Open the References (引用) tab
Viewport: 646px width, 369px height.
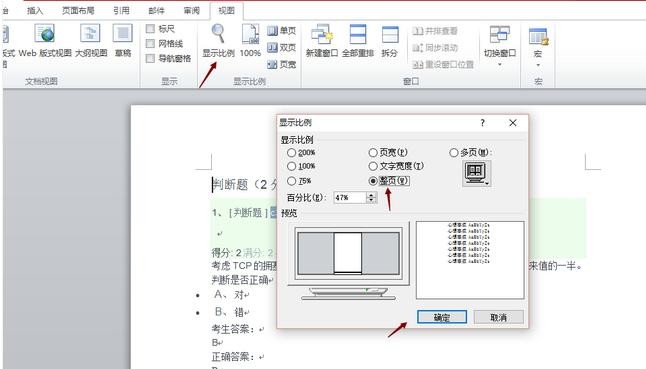[122, 10]
